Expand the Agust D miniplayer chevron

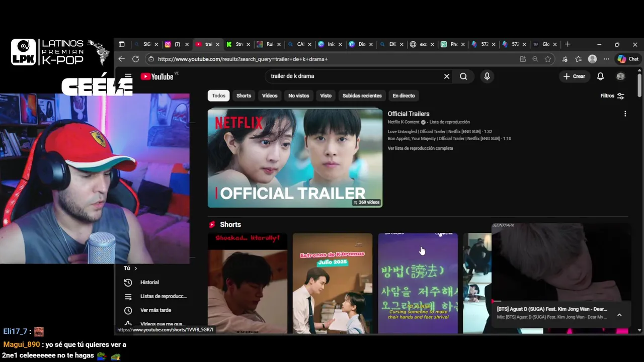(x=619, y=315)
